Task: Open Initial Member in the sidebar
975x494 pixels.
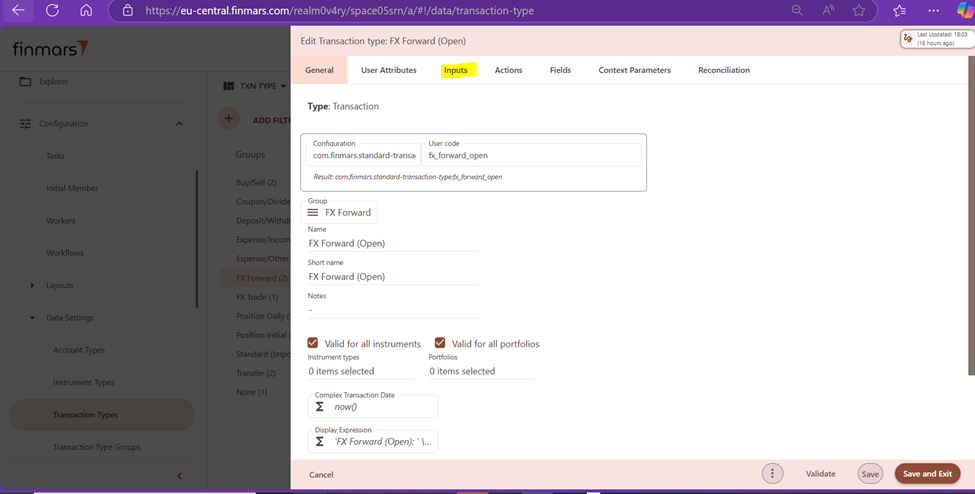Action: click(72, 189)
